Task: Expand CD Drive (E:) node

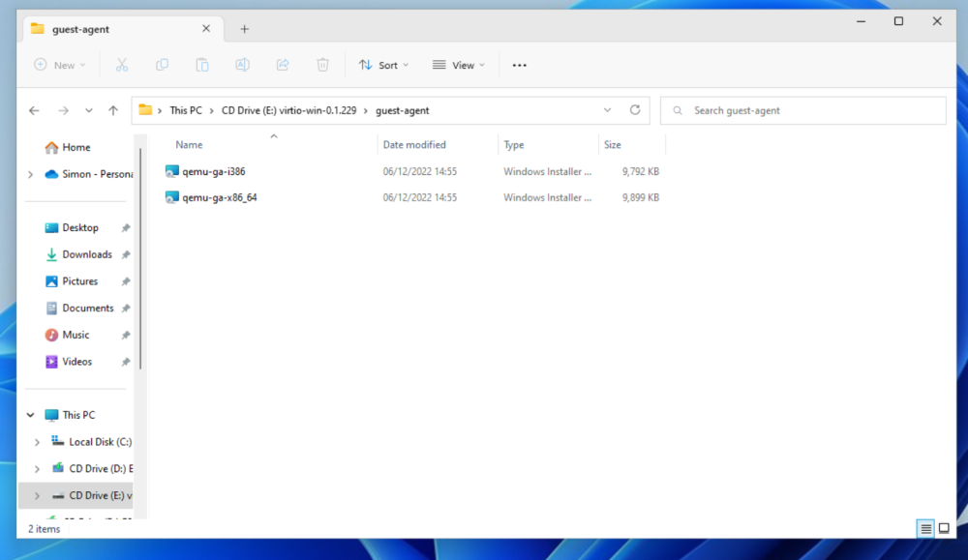Action: tap(37, 496)
